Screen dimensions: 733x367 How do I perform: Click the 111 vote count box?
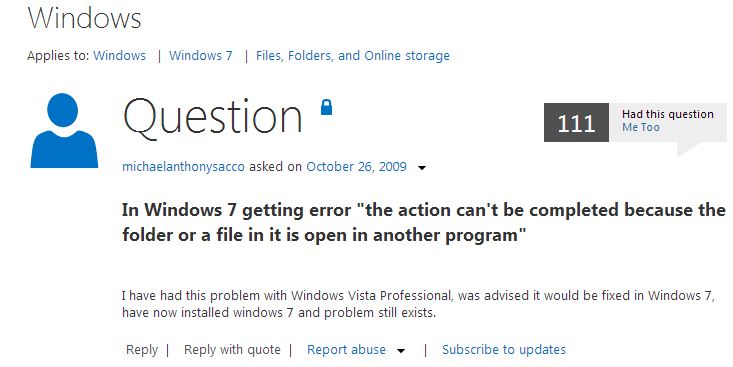click(576, 122)
